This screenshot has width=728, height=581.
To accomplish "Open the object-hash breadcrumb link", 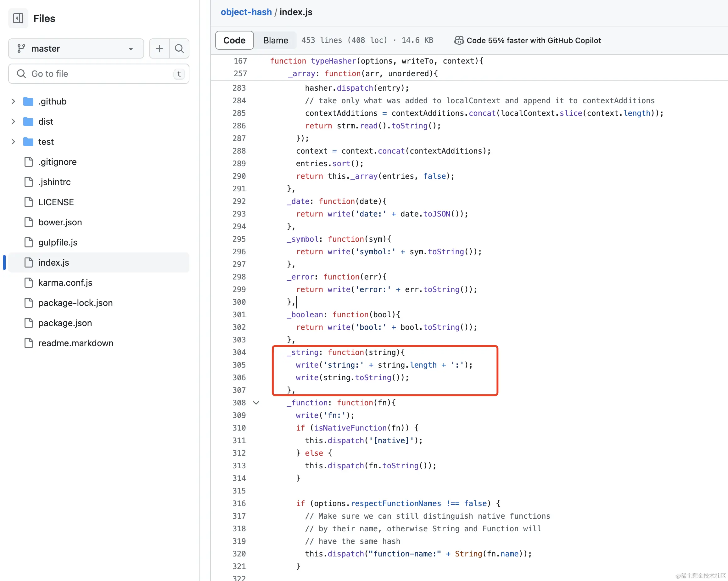I will pyautogui.click(x=246, y=12).
